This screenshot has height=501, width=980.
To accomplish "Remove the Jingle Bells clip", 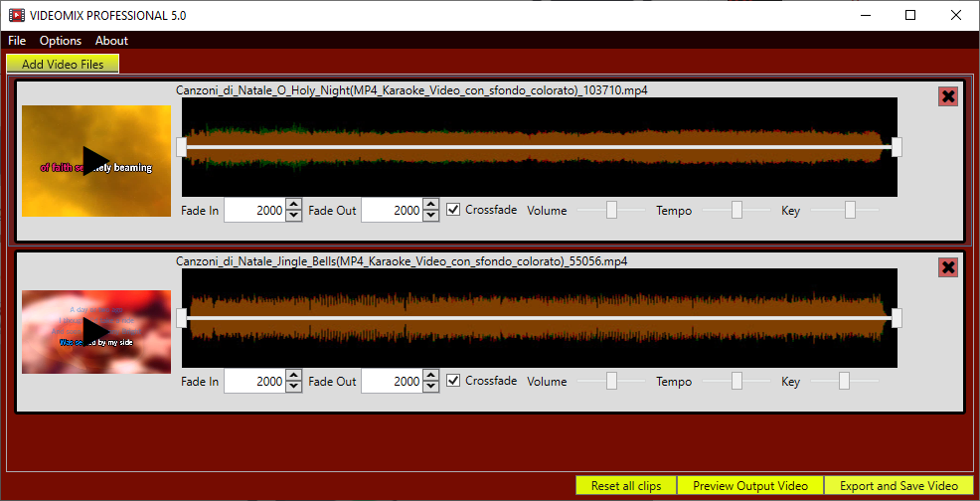I will pyautogui.click(x=948, y=267).
